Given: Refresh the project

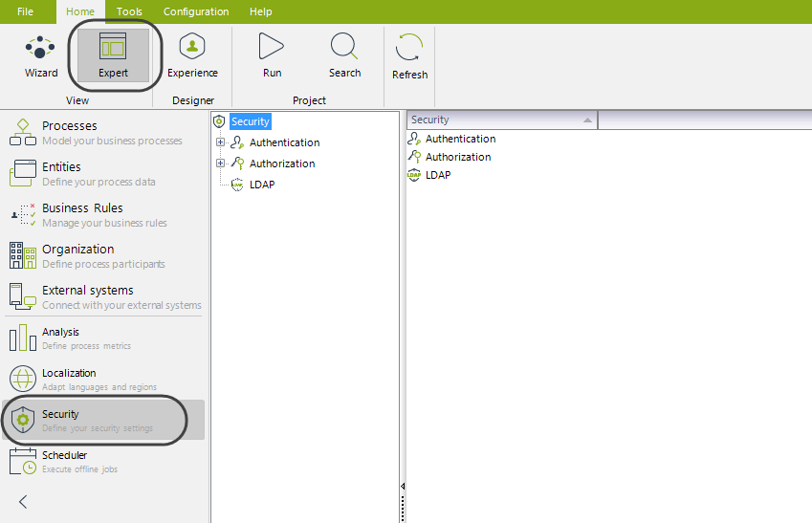Looking at the screenshot, I should [x=409, y=57].
